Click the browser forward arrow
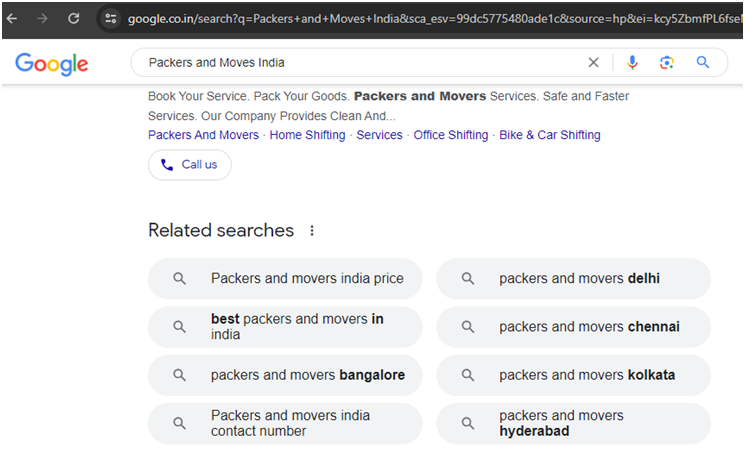This screenshot has width=745, height=461. [x=42, y=18]
